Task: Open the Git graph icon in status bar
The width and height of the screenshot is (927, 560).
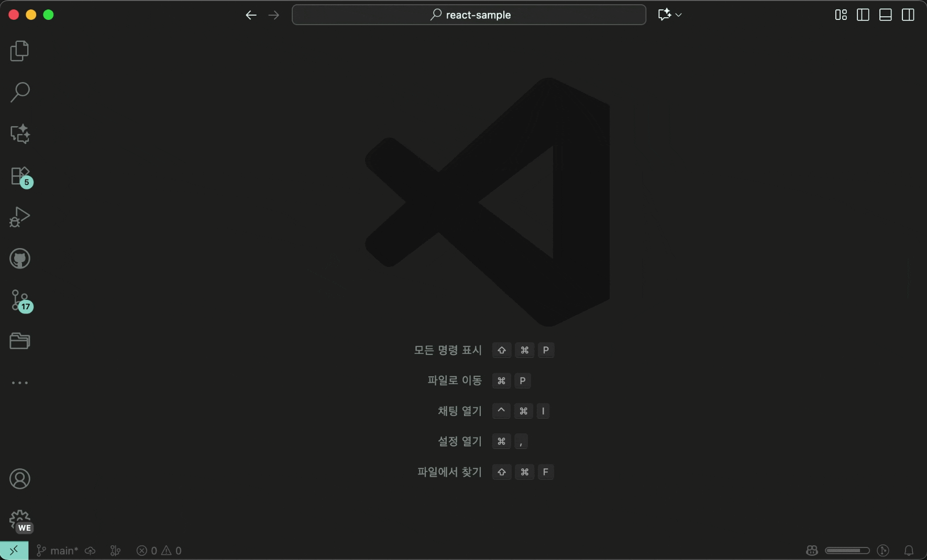Action: pos(116,551)
